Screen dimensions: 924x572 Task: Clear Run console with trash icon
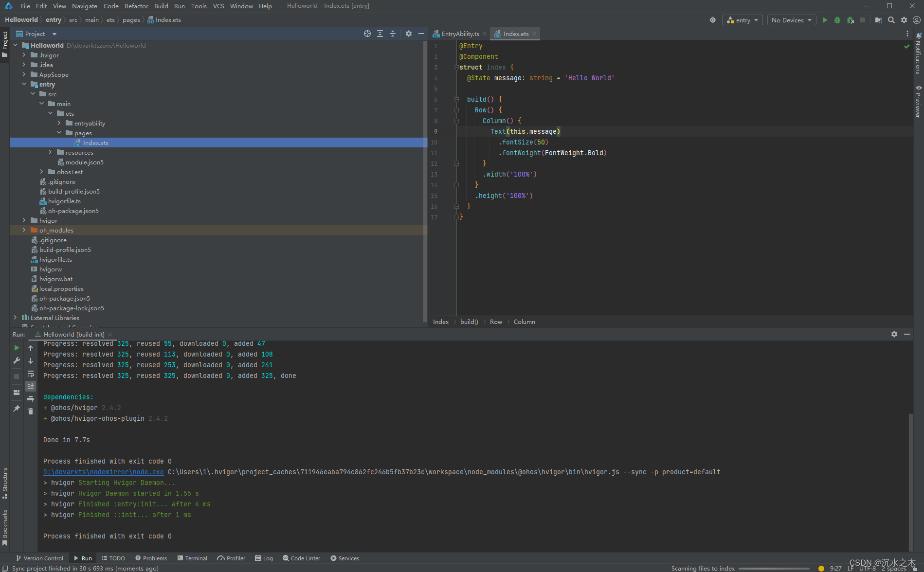pos(31,411)
